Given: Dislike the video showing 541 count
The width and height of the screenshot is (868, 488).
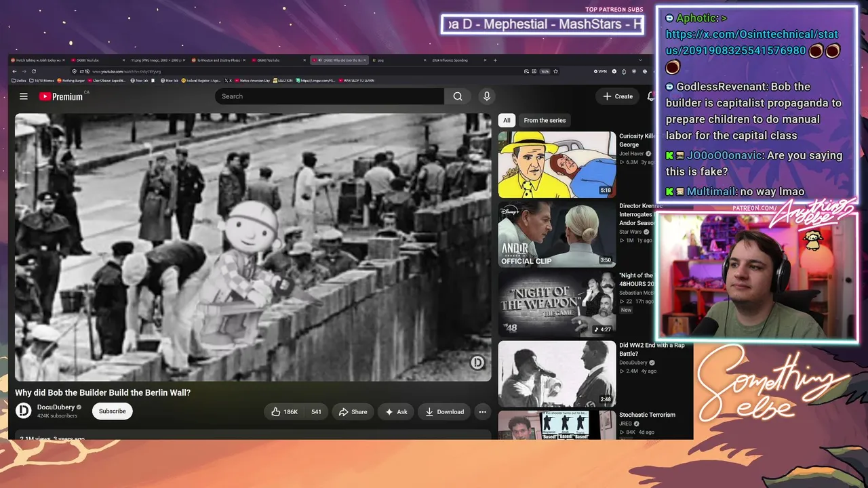Looking at the screenshot, I should coord(316,411).
